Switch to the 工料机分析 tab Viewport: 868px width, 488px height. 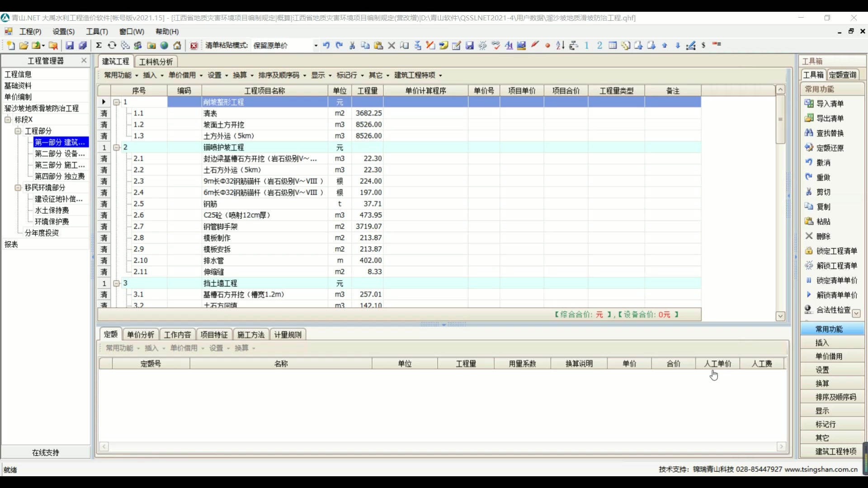tap(156, 61)
